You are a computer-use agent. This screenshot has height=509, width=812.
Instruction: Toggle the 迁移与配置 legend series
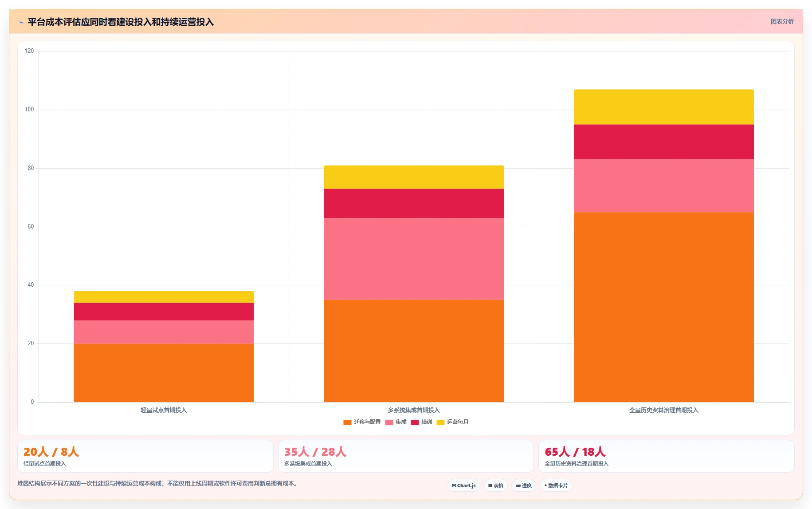[362, 422]
